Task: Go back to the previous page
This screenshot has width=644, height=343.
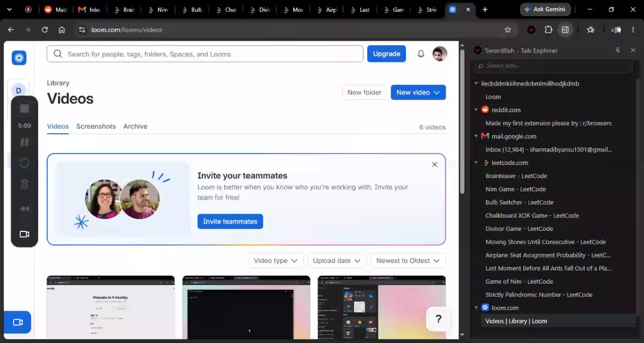Action: coord(11,30)
